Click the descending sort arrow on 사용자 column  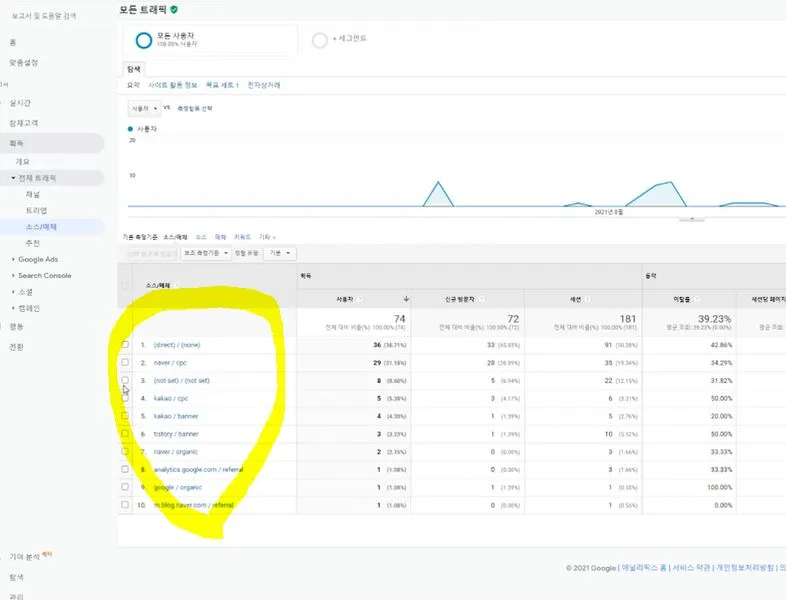pyautogui.click(x=406, y=299)
